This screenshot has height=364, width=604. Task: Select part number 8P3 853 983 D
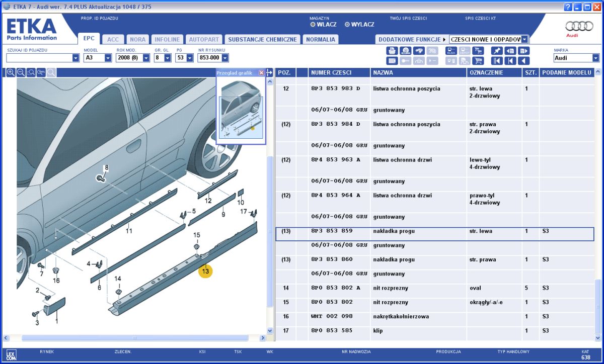point(336,88)
